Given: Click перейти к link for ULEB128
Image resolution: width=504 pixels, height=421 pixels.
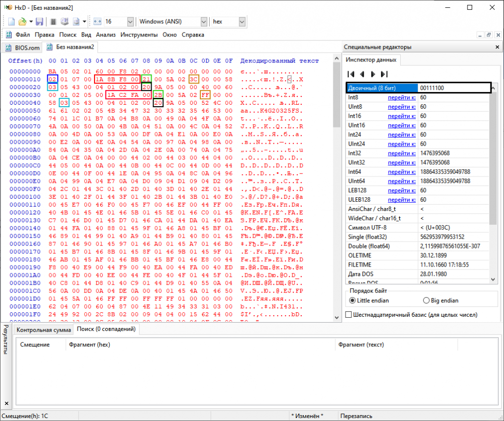Looking at the screenshot, I should pos(402,200).
